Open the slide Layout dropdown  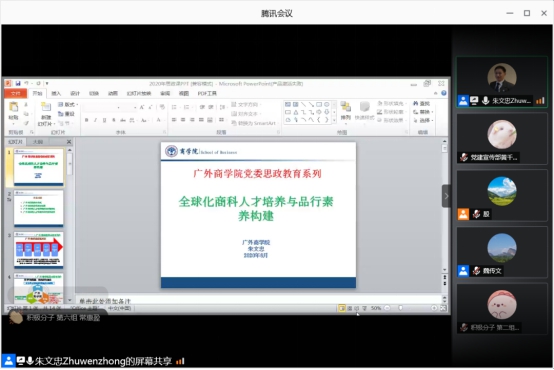(68, 105)
